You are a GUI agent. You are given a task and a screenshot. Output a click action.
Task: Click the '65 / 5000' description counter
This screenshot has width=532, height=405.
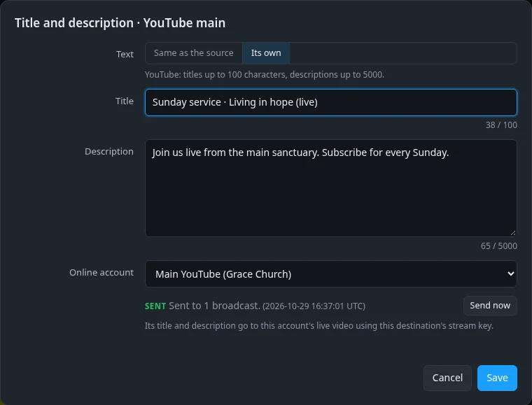point(498,246)
